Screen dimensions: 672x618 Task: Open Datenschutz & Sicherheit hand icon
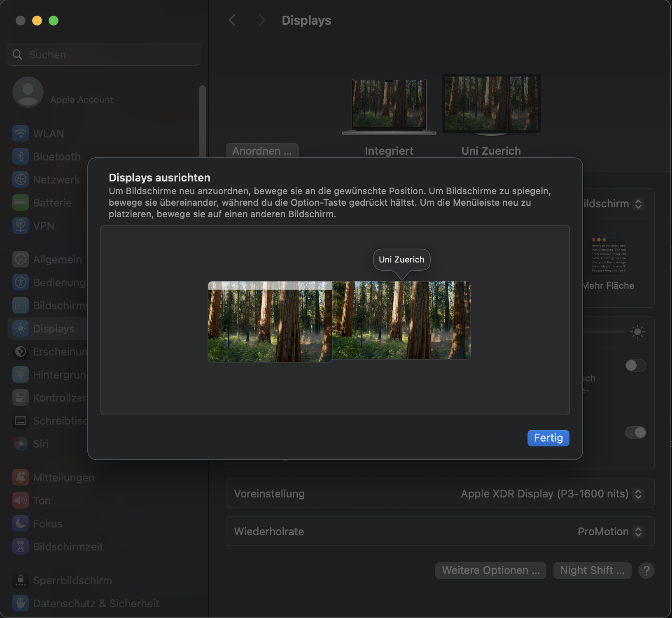[21, 603]
